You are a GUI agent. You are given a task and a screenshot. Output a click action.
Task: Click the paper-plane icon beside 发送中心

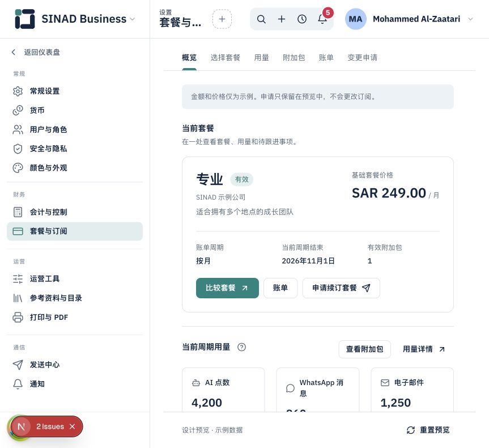18,365
